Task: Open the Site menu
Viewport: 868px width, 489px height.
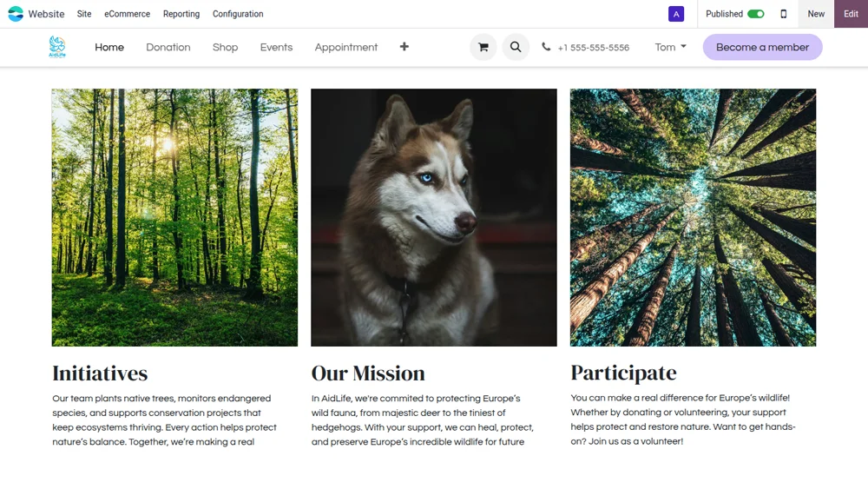Action: click(83, 14)
